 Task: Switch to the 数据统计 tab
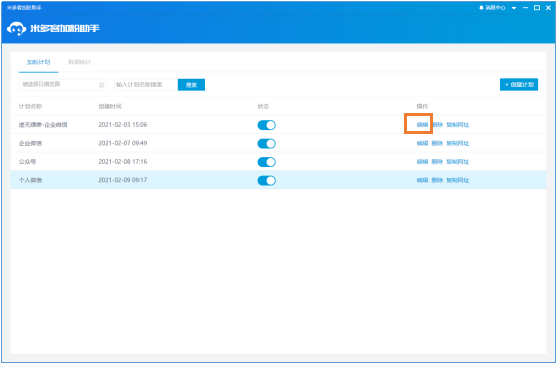pos(80,62)
